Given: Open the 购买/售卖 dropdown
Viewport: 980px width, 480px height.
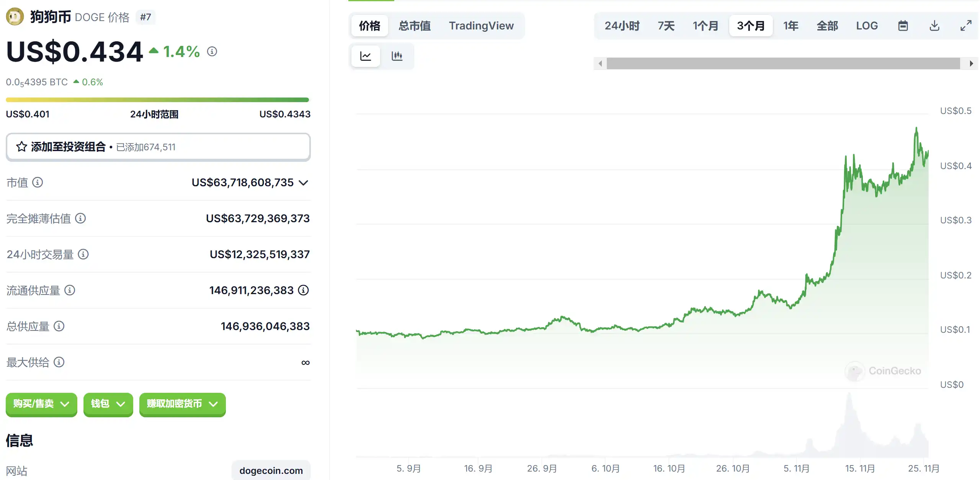Looking at the screenshot, I should 41,404.
